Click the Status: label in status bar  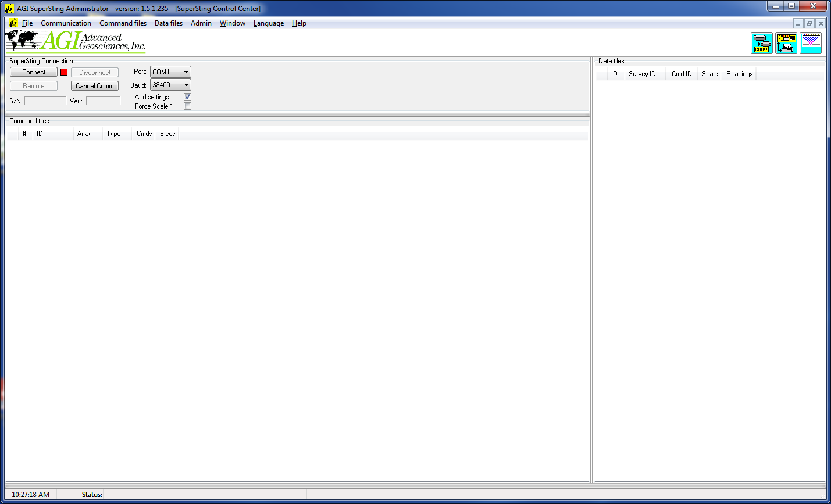[x=92, y=495]
